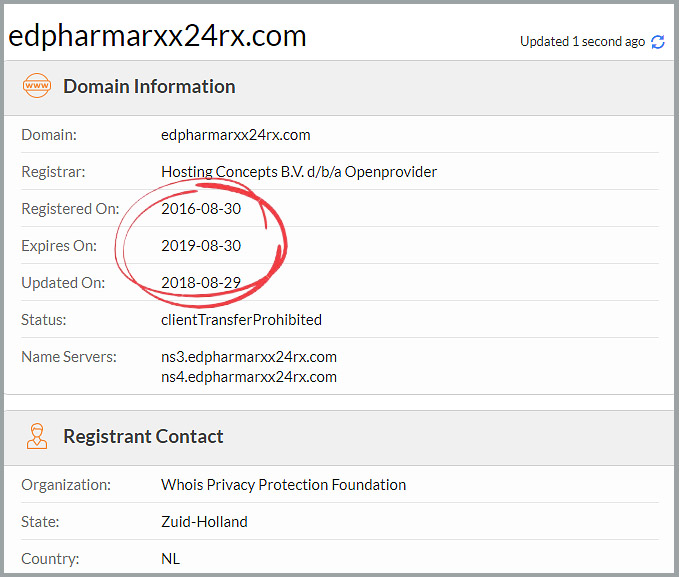
Task: Click the blue refresh icon
Action: pyautogui.click(x=658, y=42)
